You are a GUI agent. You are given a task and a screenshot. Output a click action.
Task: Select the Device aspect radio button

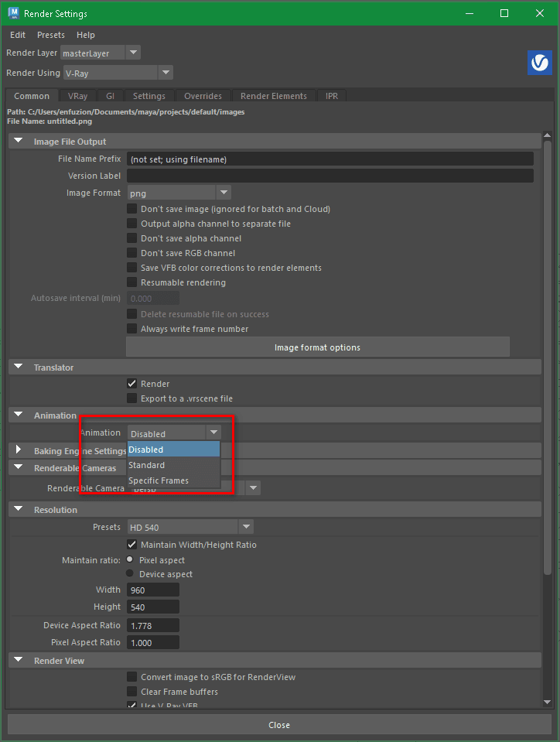click(x=130, y=574)
